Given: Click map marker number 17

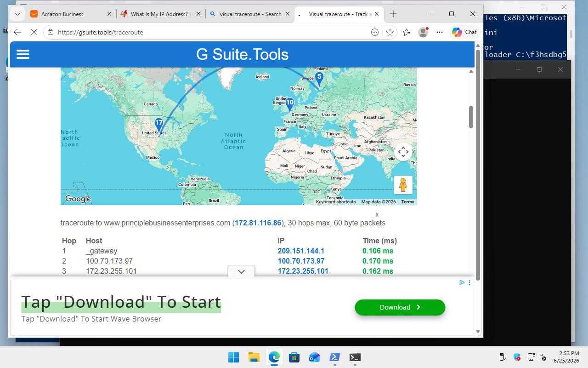Looking at the screenshot, I should pyautogui.click(x=159, y=126).
